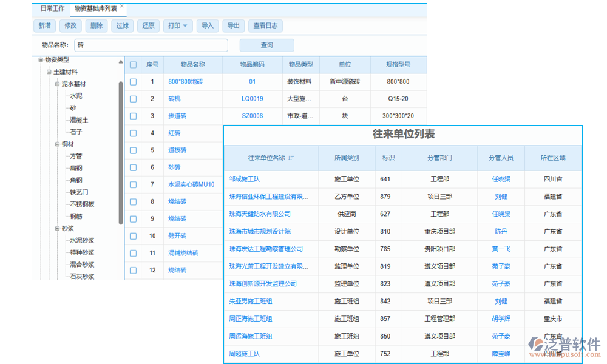
Task: Click inside the 物品名称 input field
Action: pyautogui.click(x=151, y=45)
